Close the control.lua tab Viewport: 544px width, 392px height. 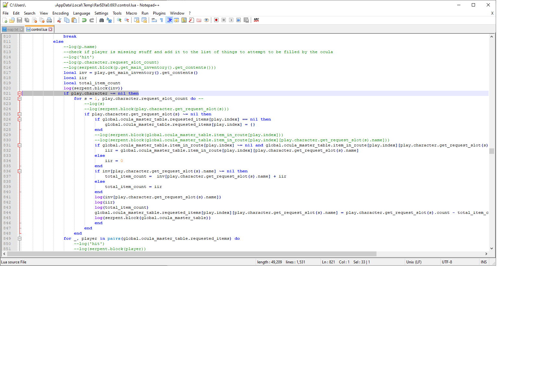tap(51, 29)
